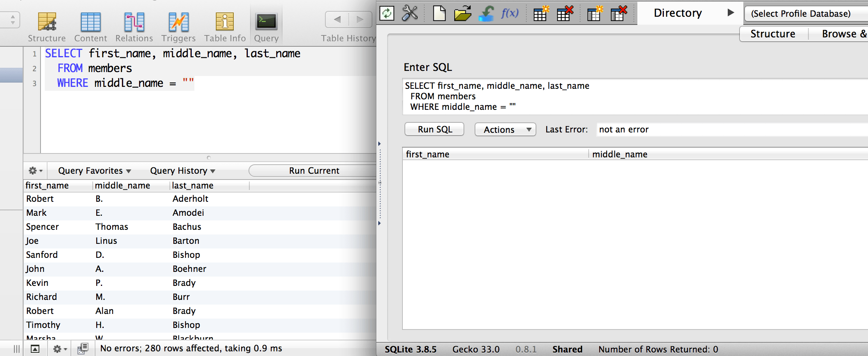The width and height of the screenshot is (868, 356).
Task: Click the 280 rows affected status message
Action: (x=191, y=348)
